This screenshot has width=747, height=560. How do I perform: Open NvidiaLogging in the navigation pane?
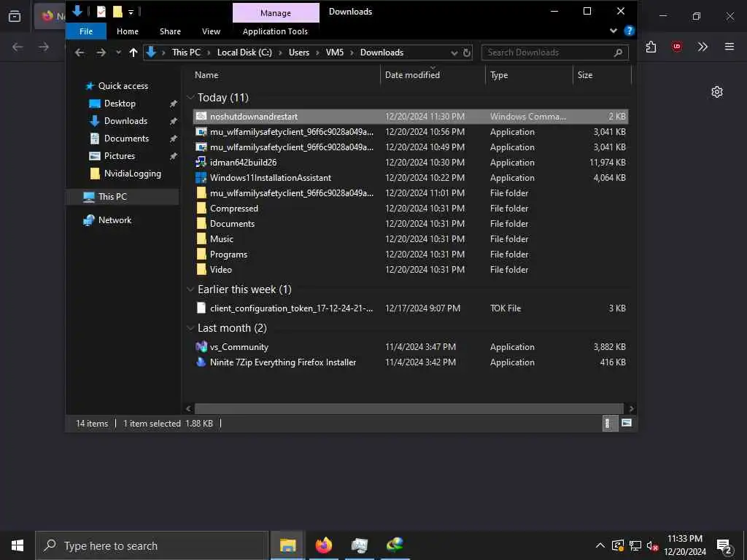[x=133, y=174]
